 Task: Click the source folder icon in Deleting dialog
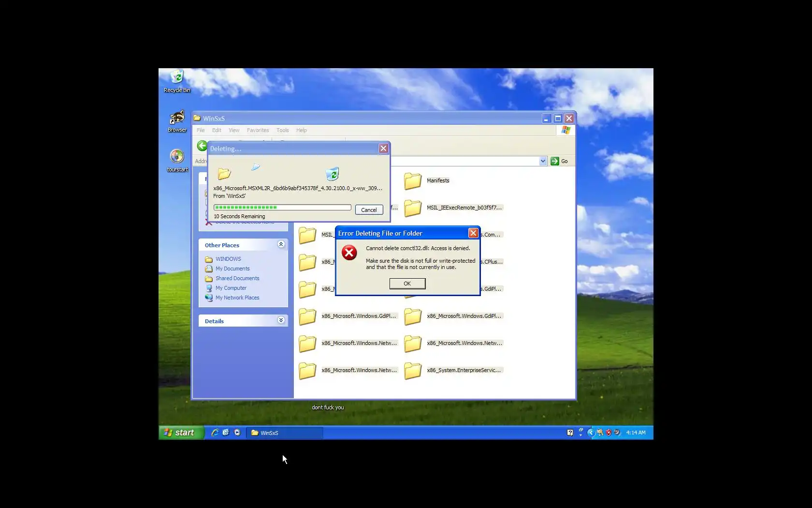(224, 173)
